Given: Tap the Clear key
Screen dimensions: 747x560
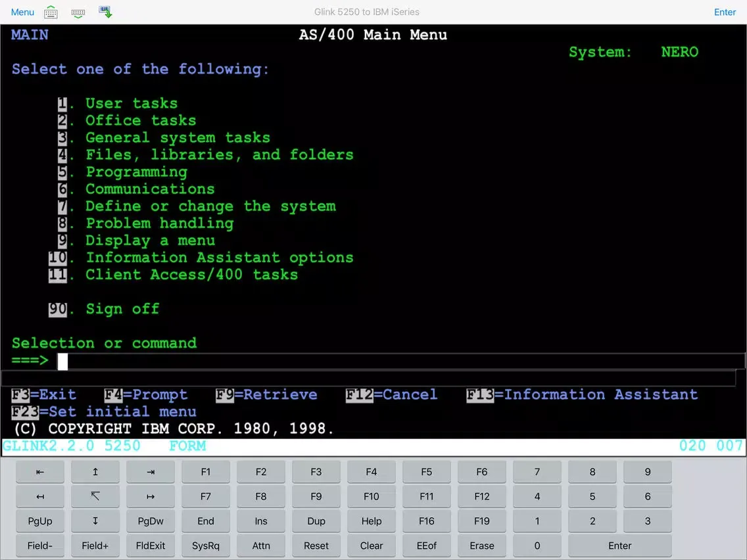Looking at the screenshot, I should coord(372,546).
